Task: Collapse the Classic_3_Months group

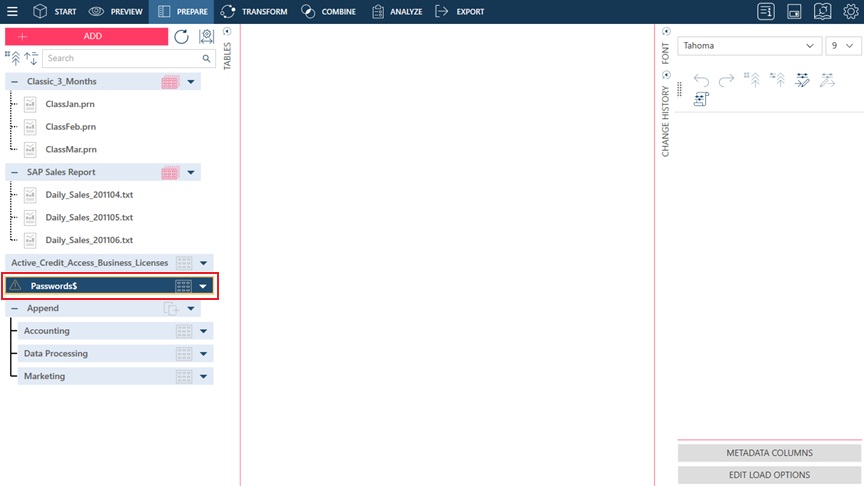Action: click(x=15, y=82)
